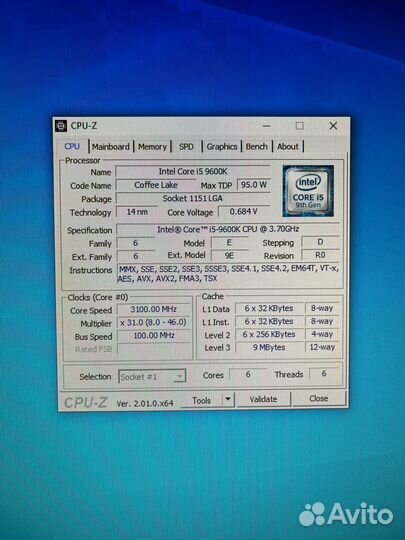Click the Bus Speed value '100.00 MHz'
405x540 pixels.
(154, 335)
